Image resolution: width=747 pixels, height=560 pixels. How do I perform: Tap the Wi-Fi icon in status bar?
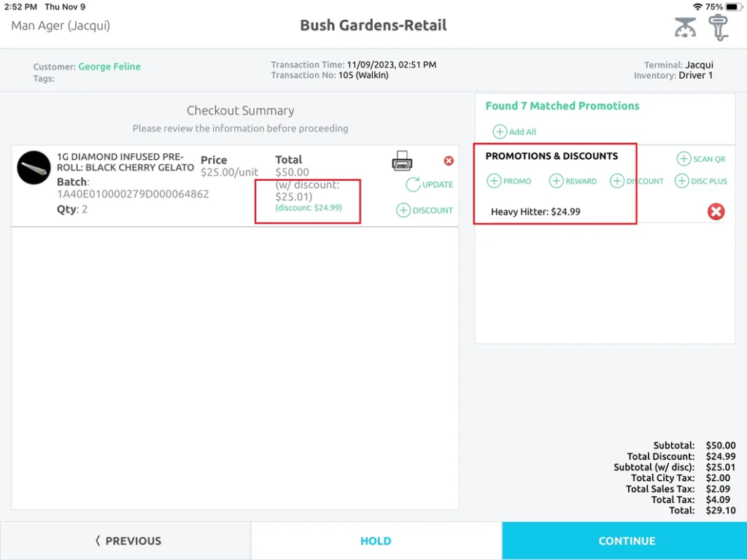(x=698, y=7)
